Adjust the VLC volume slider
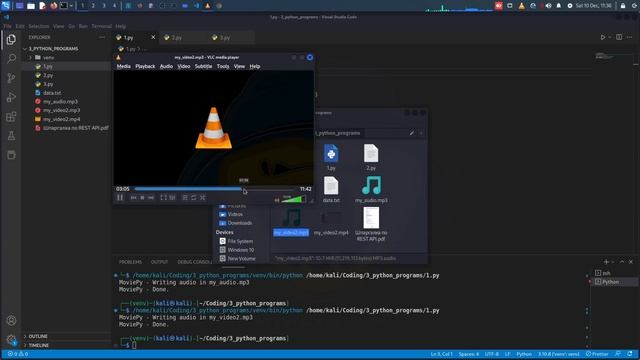Viewport: 640px width, 360px height. (294, 199)
